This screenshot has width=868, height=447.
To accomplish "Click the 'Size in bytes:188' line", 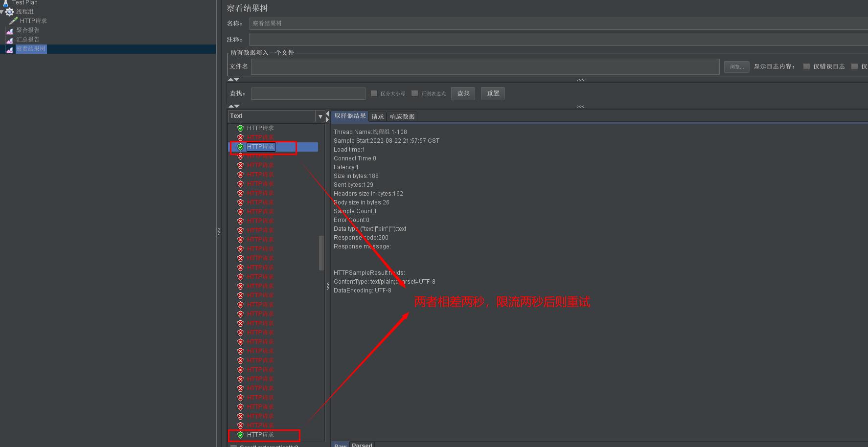I will click(x=356, y=176).
